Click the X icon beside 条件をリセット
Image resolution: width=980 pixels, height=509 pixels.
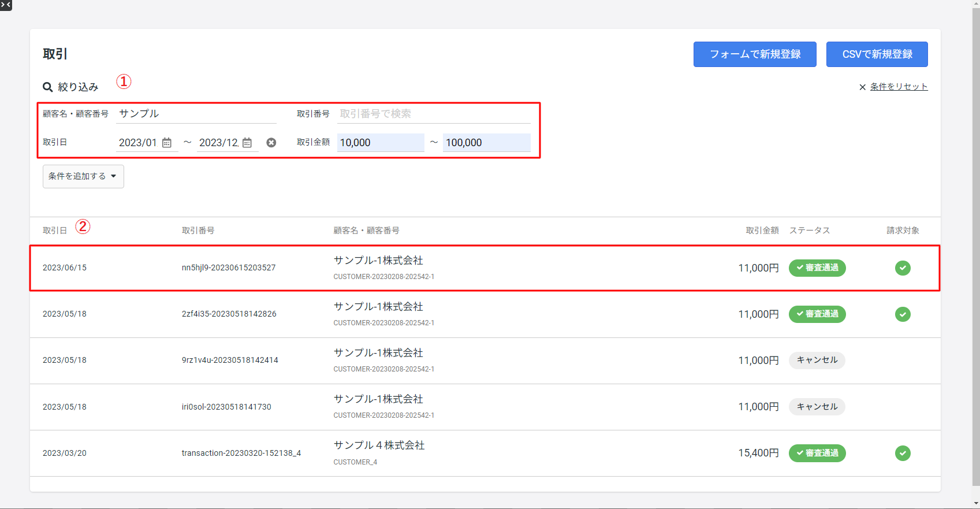click(863, 87)
